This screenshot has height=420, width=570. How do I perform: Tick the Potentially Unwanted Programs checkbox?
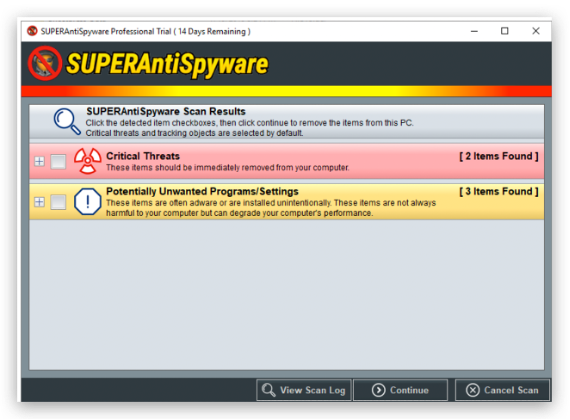point(58,202)
